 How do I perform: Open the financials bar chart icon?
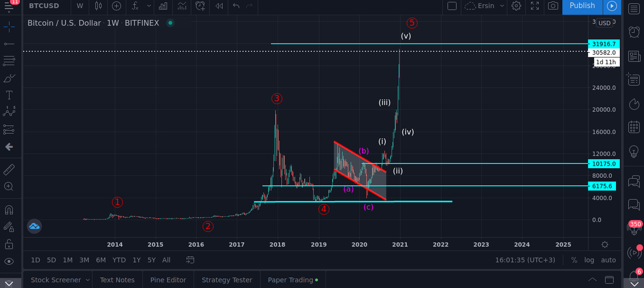pyautogui.click(x=163, y=6)
